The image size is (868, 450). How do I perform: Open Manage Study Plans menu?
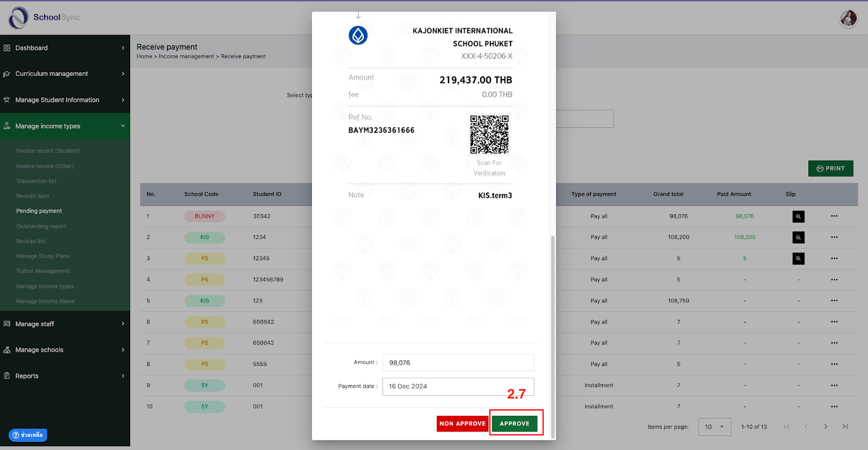pos(43,256)
